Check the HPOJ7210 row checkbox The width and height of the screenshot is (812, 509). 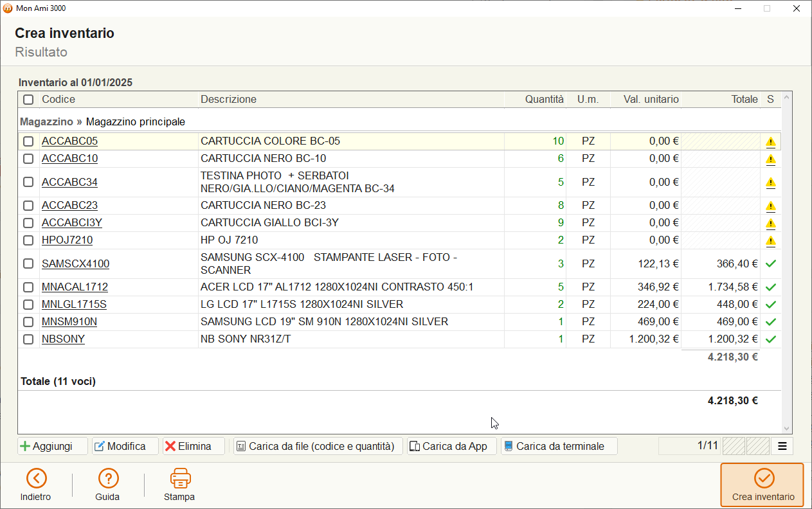coord(28,240)
